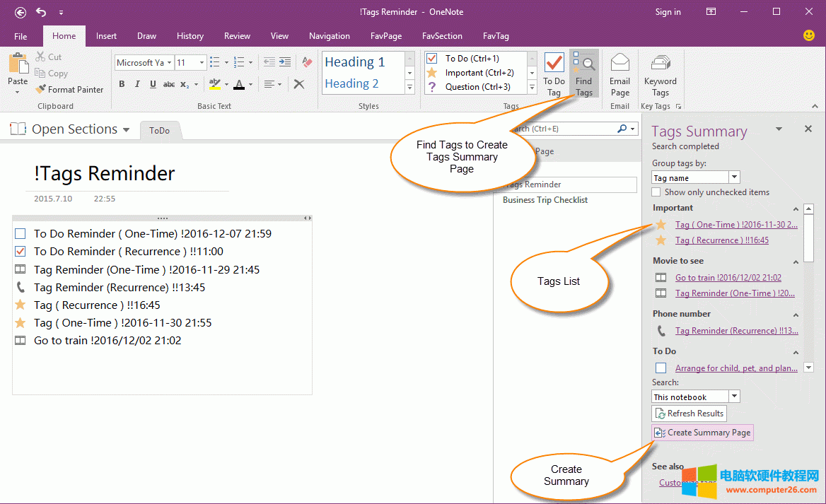Screen dimensions: 826x504
Task: Click the Create Summary Page button
Action: tap(702, 433)
